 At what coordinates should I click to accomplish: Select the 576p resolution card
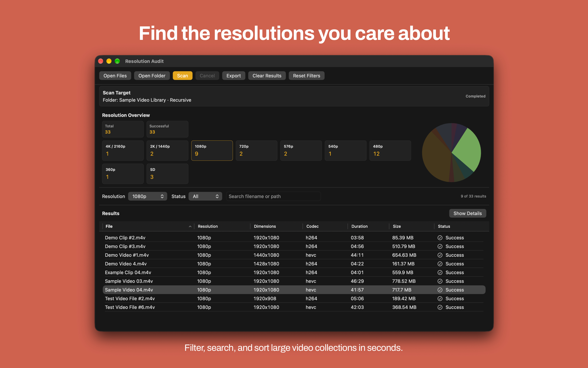(301, 150)
